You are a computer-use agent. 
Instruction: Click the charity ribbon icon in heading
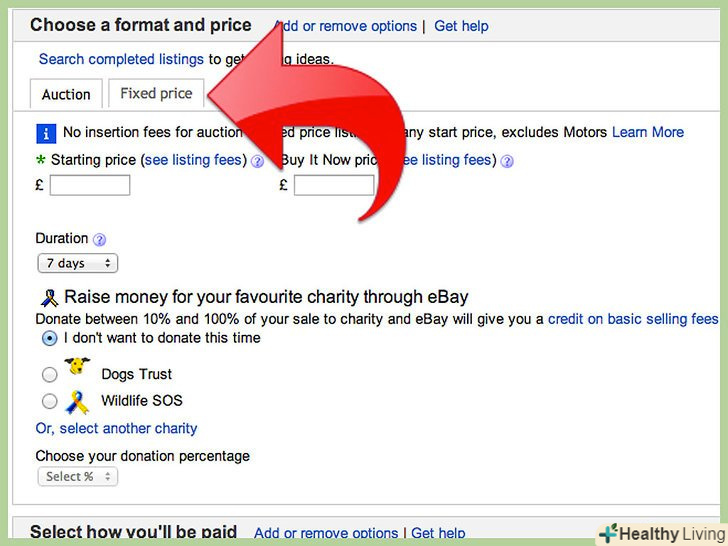click(49, 297)
